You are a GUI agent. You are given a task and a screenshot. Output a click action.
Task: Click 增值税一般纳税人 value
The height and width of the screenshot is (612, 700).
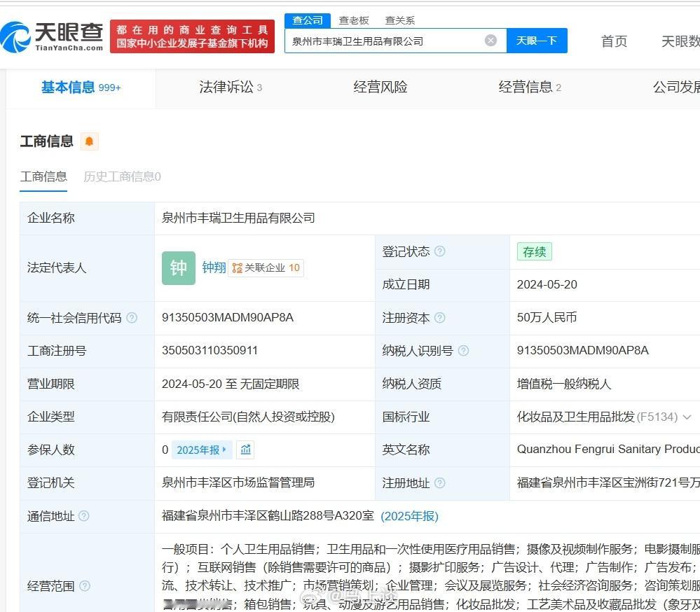(564, 384)
